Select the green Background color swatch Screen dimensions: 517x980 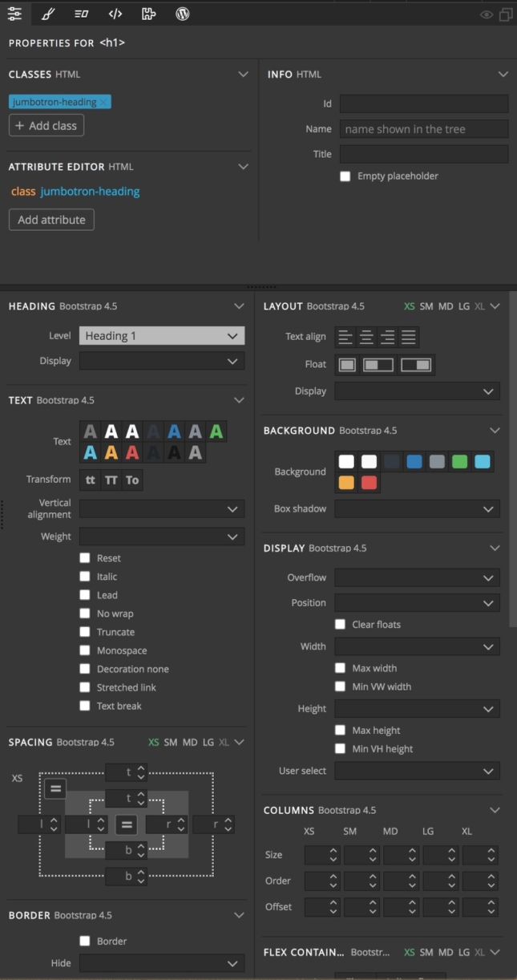point(461,461)
